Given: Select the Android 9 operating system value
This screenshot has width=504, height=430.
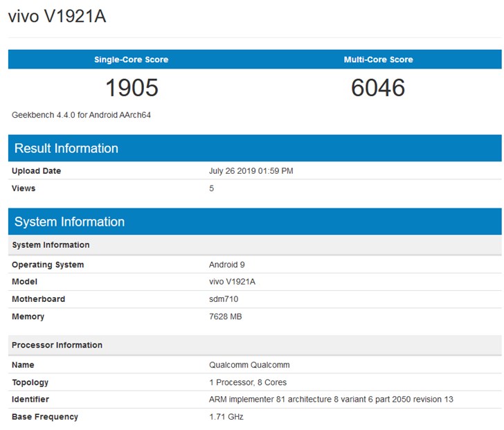Looking at the screenshot, I should pyautogui.click(x=227, y=265).
